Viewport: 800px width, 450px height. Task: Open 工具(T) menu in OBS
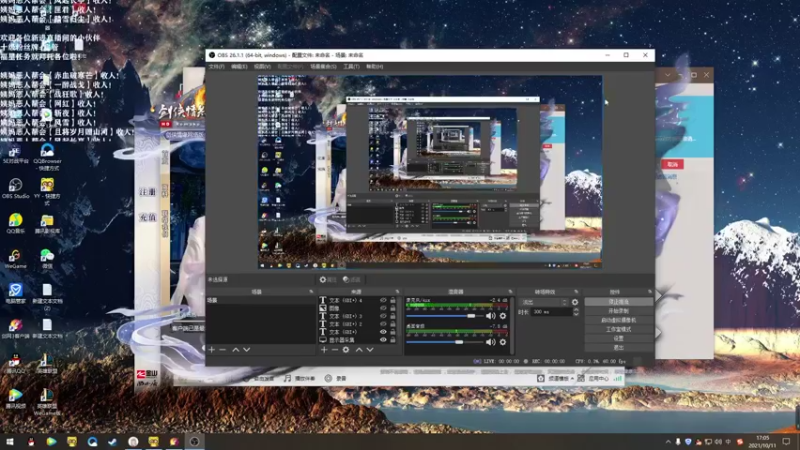[x=351, y=67]
